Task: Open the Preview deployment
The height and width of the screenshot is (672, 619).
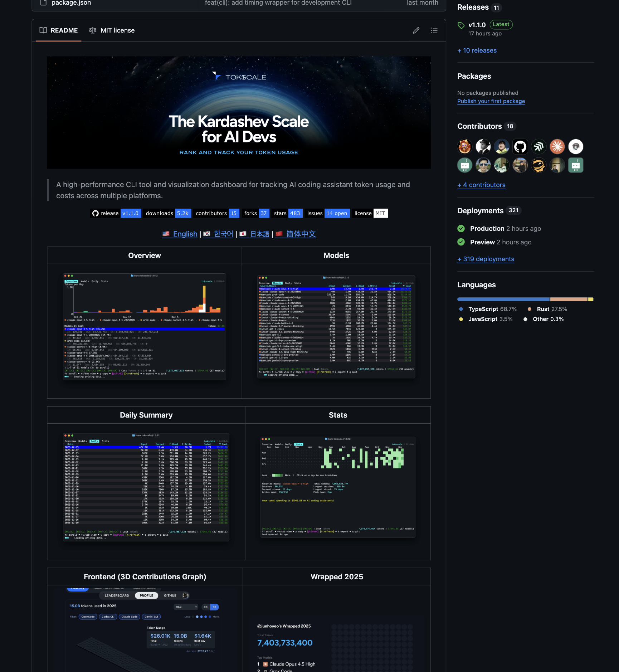Action: click(482, 242)
